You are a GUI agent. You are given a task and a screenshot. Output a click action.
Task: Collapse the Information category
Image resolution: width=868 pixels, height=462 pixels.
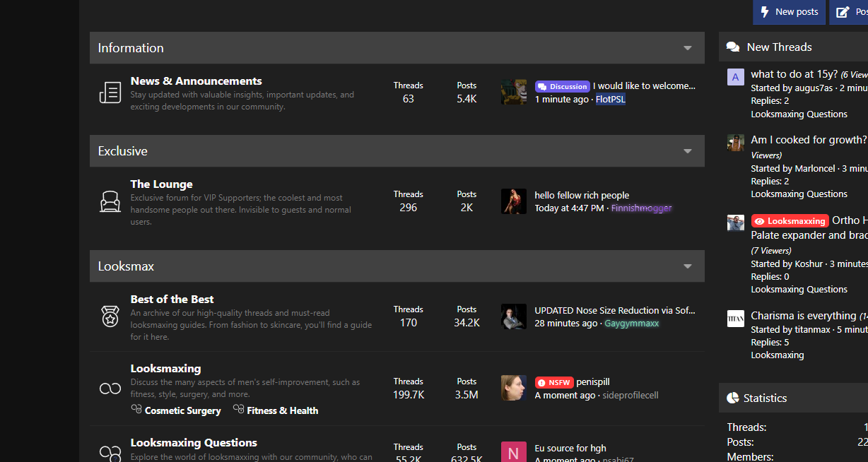[x=687, y=48]
